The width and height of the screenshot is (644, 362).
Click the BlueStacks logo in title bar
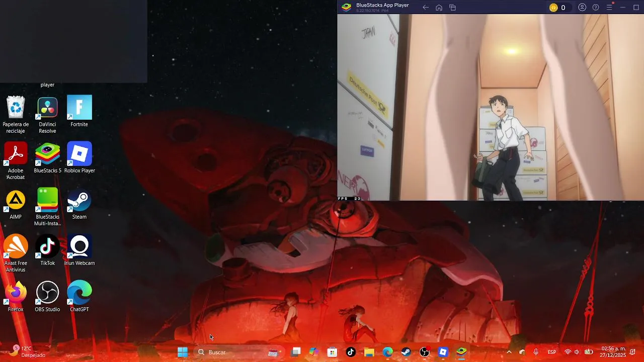click(346, 7)
